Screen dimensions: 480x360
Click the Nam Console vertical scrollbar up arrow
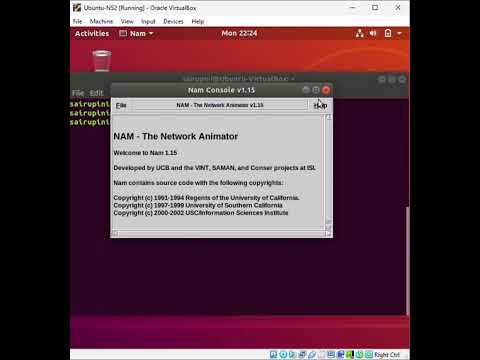pyautogui.click(x=328, y=117)
